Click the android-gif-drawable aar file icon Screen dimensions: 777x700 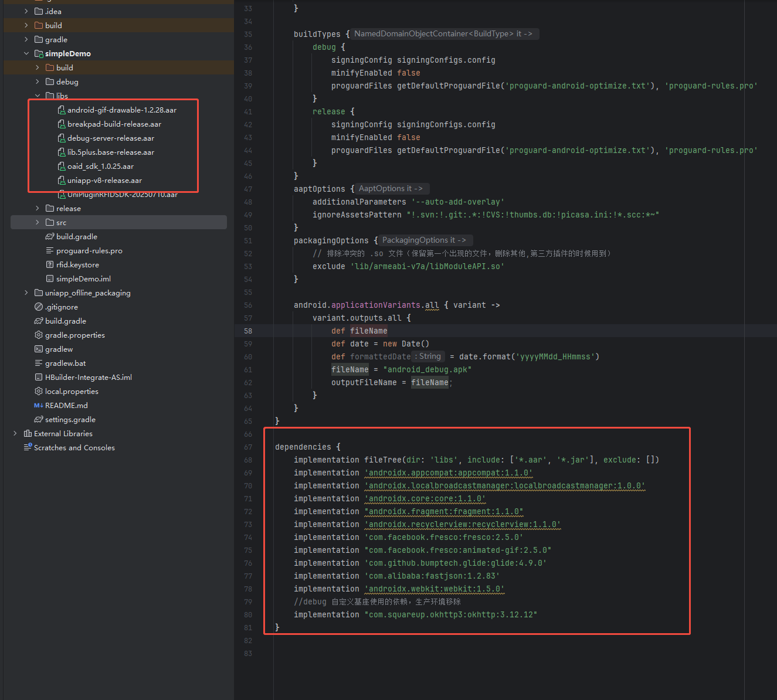[x=61, y=110]
